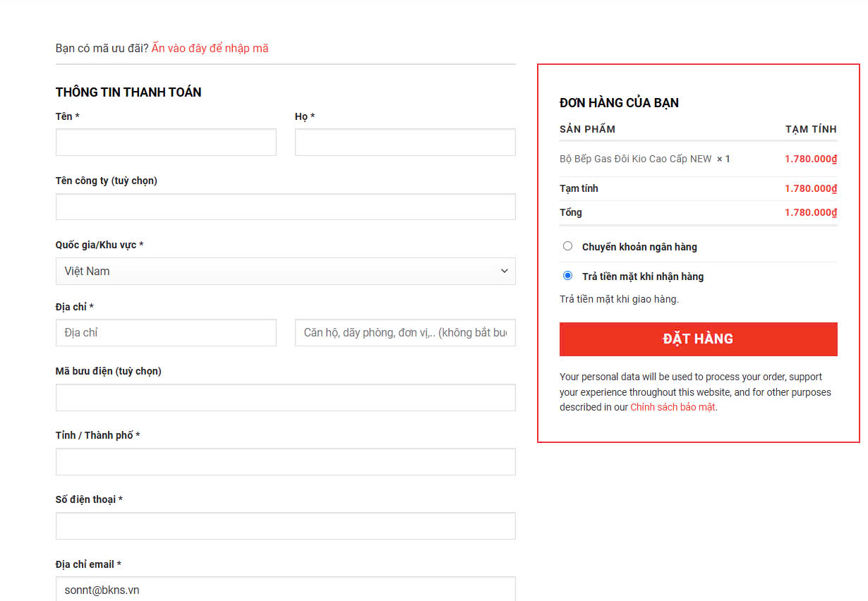Select 'Chuyển khoản ngân hàng' radio button

tap(567, 246)
